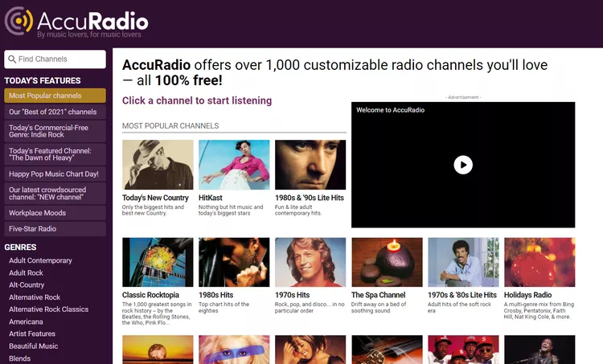This screenshot has width=603, height=364.
Task: Click "Top chart hits of the eighties" description
Action: click(x=224, y=308)
